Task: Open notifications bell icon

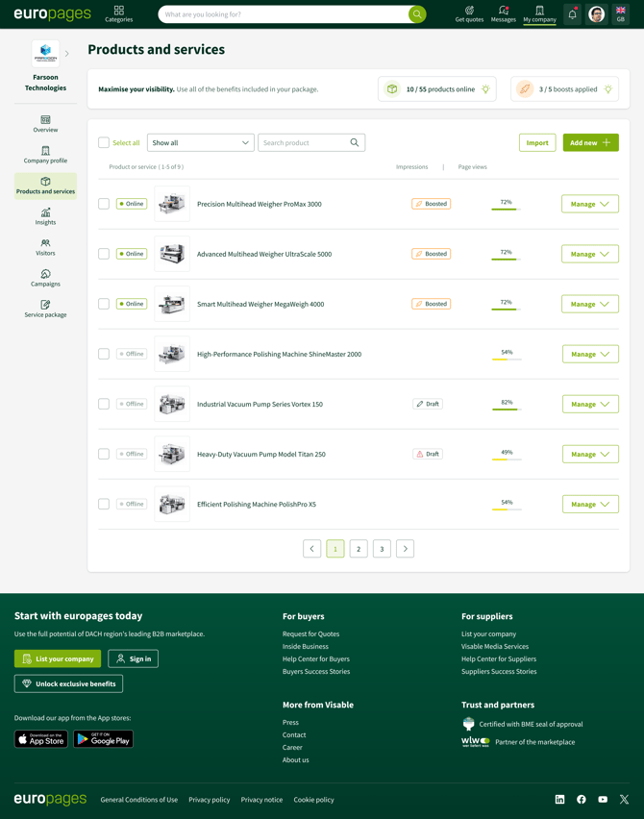Action: (x=573, y=14)
